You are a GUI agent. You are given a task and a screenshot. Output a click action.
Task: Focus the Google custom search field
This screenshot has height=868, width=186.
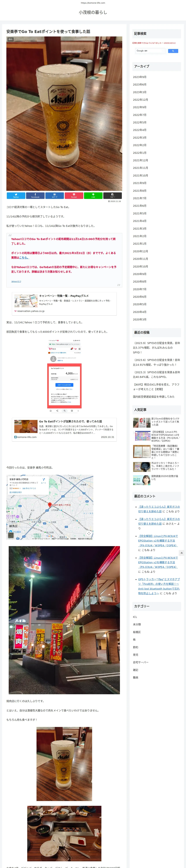[150, 51]
